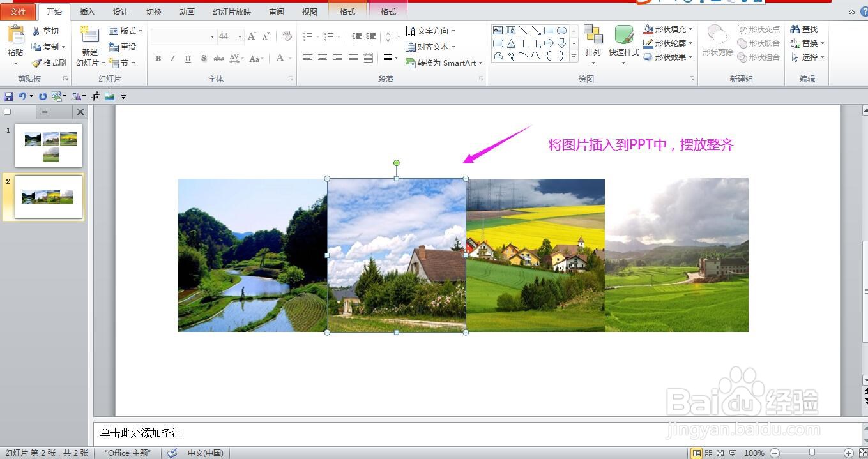Toggle Bold formatting
Screen dimensions: 868x459
(x=158, y=58)
